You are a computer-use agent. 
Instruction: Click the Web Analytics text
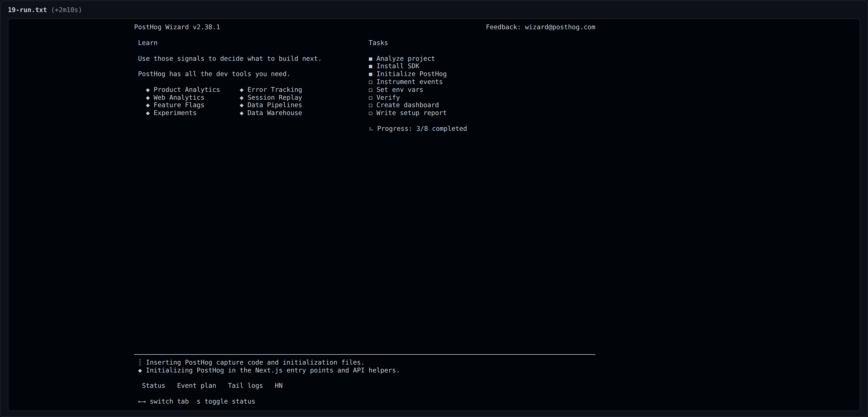[x=179, y=98]
